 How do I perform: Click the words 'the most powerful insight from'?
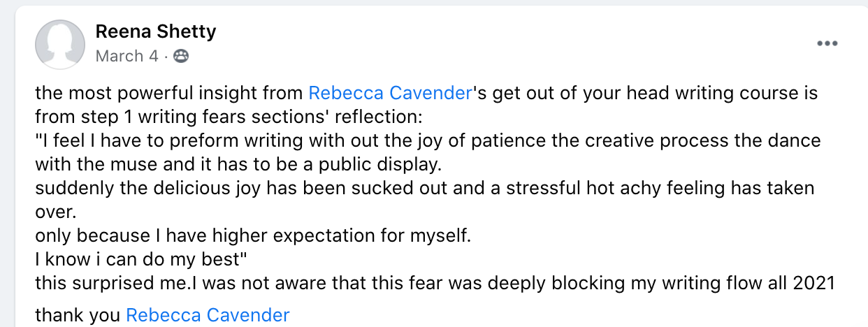(169, 93)
